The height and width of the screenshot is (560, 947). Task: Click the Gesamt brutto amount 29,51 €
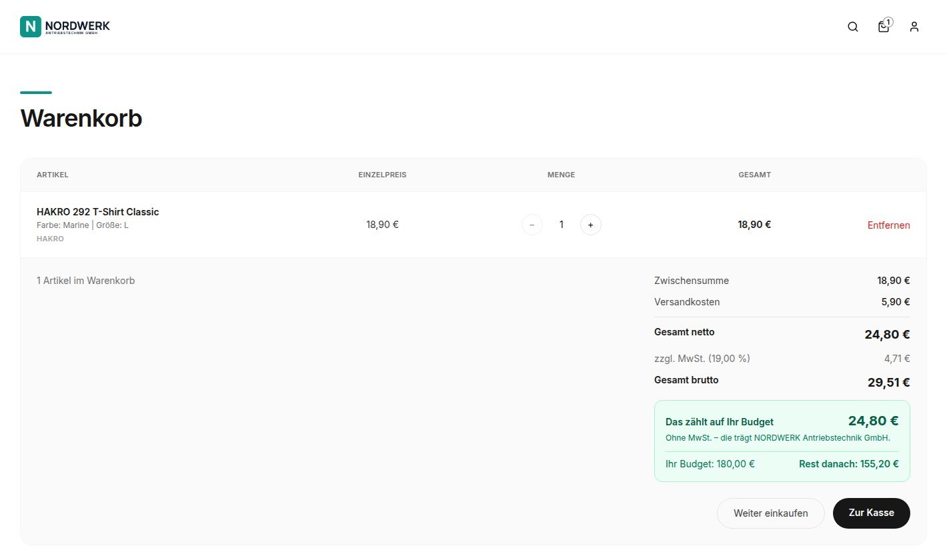tap(889, 383)
